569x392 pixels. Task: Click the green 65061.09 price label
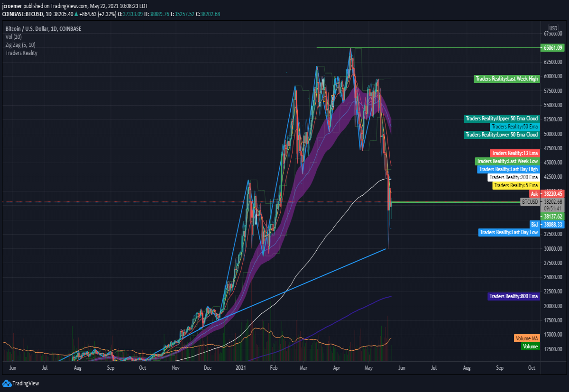[x=553, y=48]
